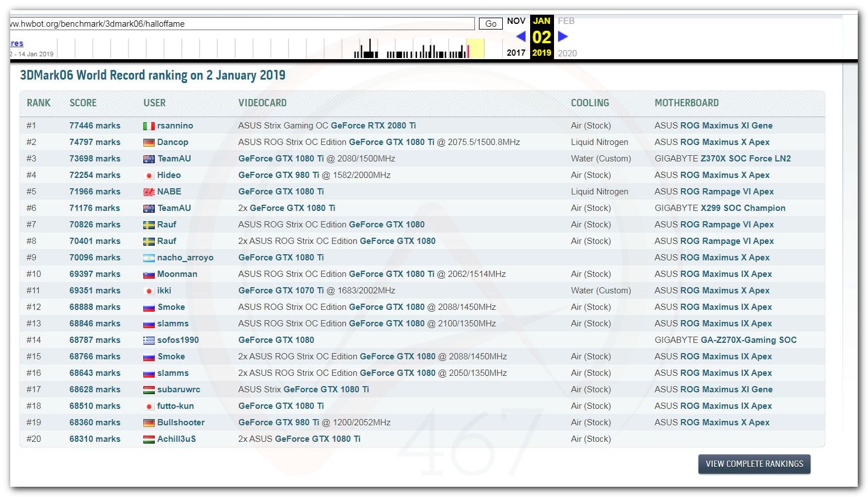868x497 pixels.
Task: Open the Z370X SOC Force LN2 motherboard link
Action: [745, 159]
